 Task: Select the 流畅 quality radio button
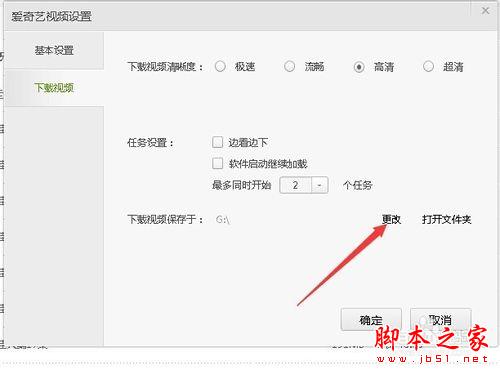click(x=289, y=66)
